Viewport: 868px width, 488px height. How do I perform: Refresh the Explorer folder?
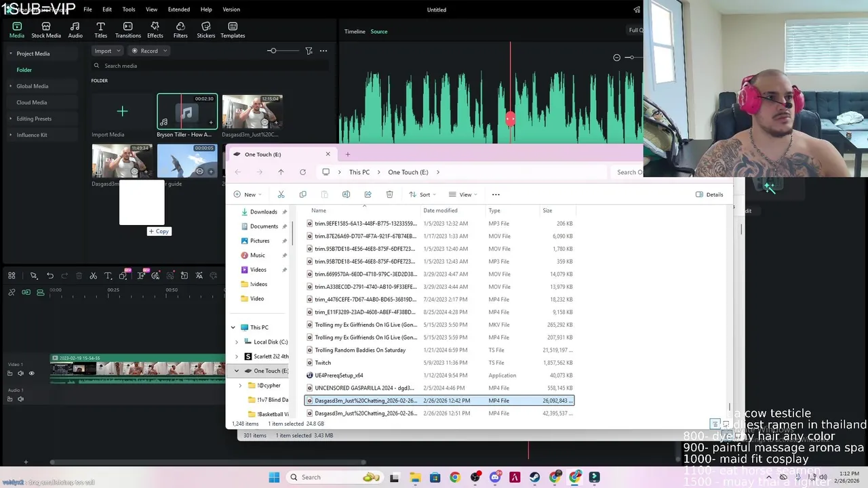pos(302,172)
